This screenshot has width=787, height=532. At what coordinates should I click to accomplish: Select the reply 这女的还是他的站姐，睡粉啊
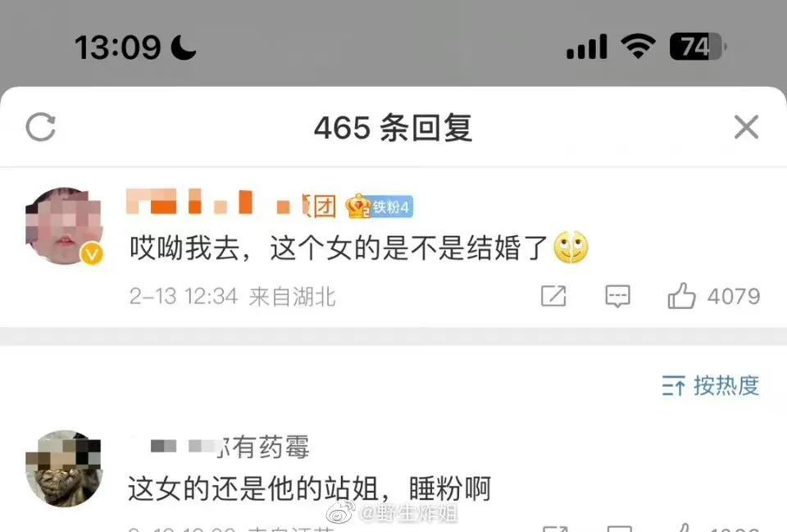tap(310, 489)
